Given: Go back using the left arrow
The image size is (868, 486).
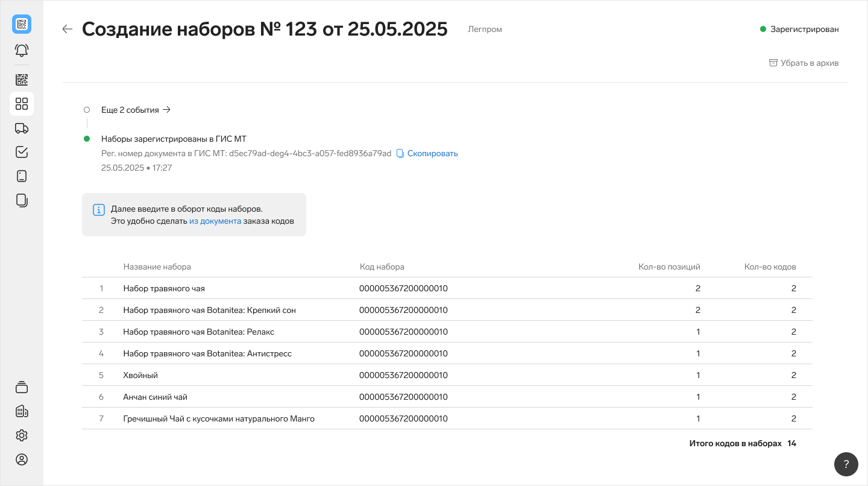Looking at the screenshot, I should coord(68,29).
